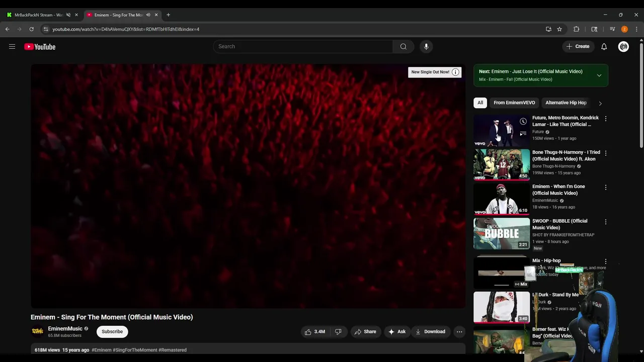
Task: Open the account avatar menu
Action: [623, 46]
